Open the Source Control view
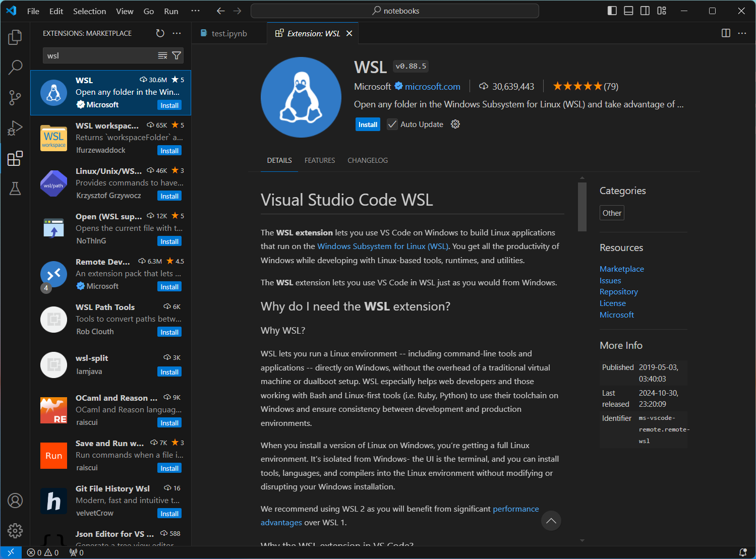The image size is (756, 559). (15, 98)
